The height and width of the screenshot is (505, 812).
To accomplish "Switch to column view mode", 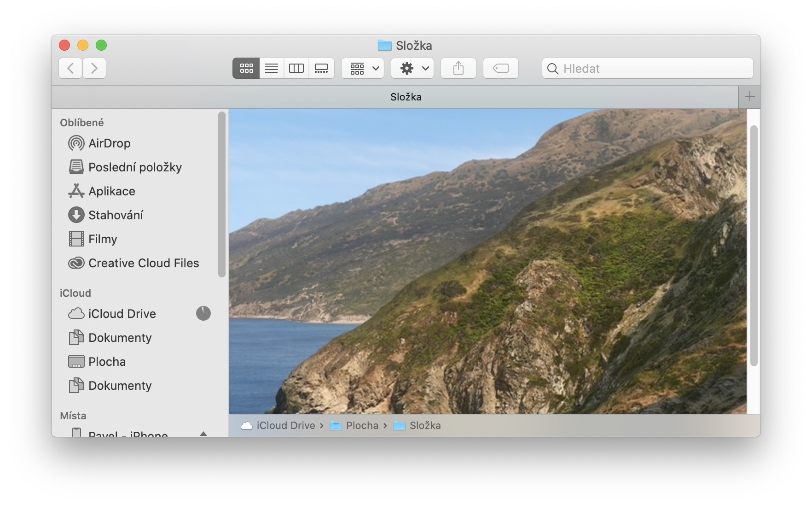I will tap(296, 68).
